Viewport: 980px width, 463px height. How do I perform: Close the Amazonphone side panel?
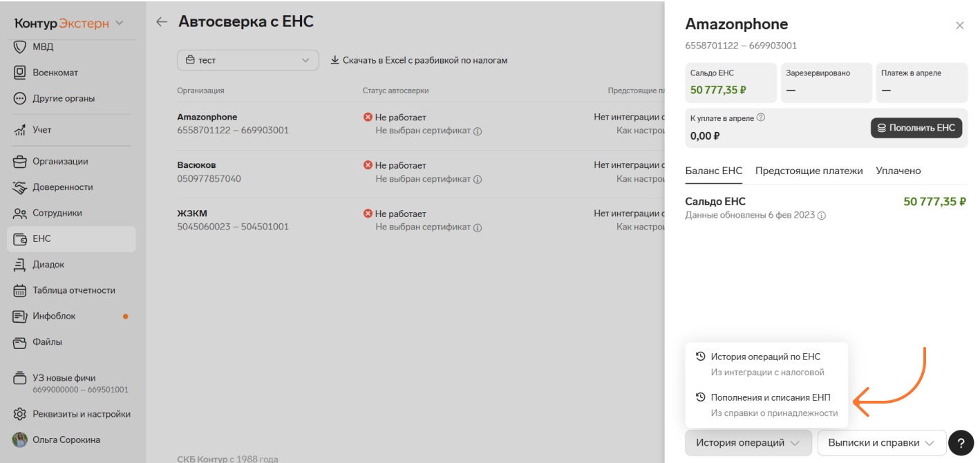(959, 26)
